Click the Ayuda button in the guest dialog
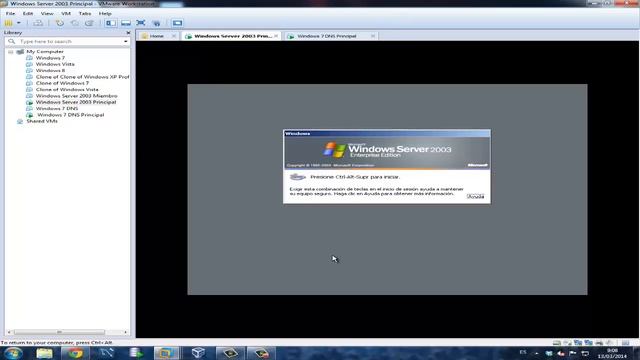The image size is (640, 360). pyautogui.click(x=475, y=196)
